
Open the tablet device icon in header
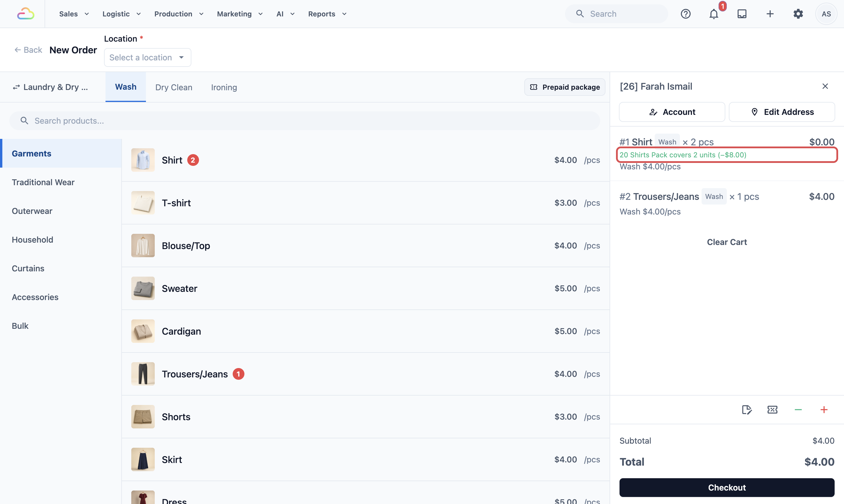pos(742,14)
